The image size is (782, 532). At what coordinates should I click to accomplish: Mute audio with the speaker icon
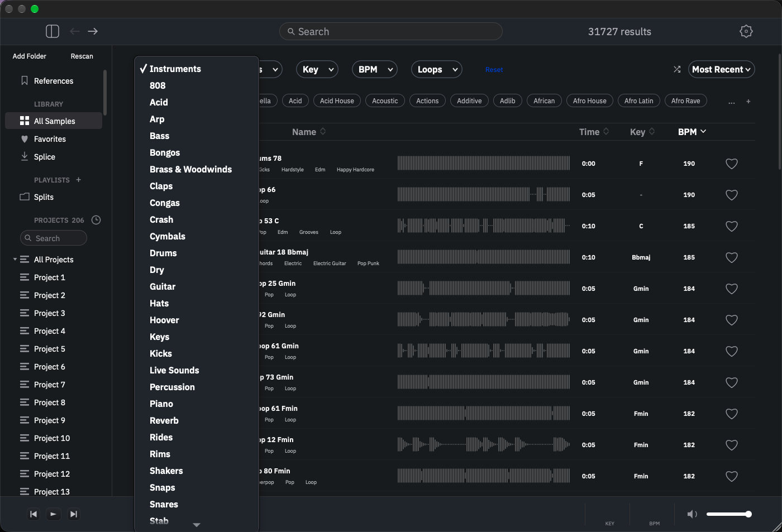pos(692,514)
